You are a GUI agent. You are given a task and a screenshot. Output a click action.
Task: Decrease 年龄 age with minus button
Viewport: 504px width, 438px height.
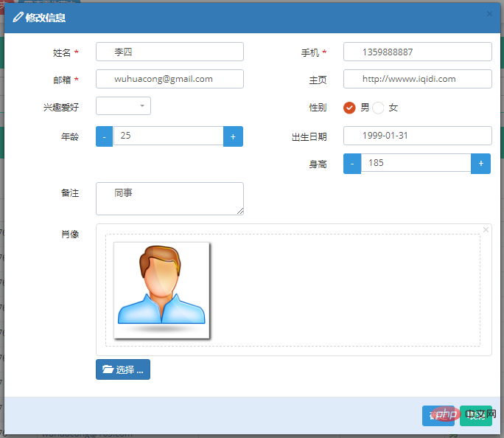(104, 136)
